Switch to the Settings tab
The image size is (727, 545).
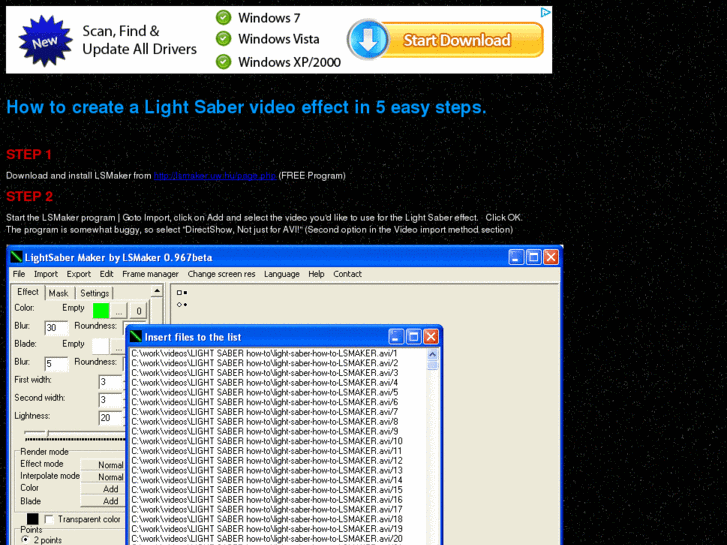pyautogui.click(x=94, y=293)
